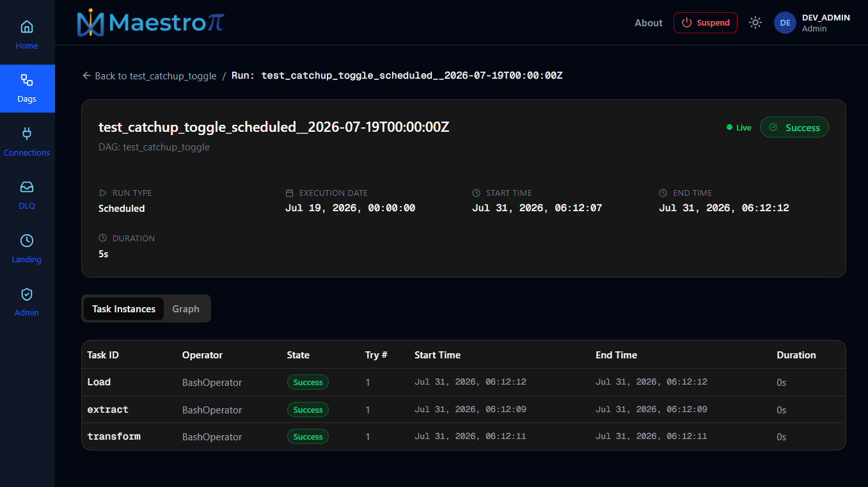Click the Suspend button

click(706, 22)
